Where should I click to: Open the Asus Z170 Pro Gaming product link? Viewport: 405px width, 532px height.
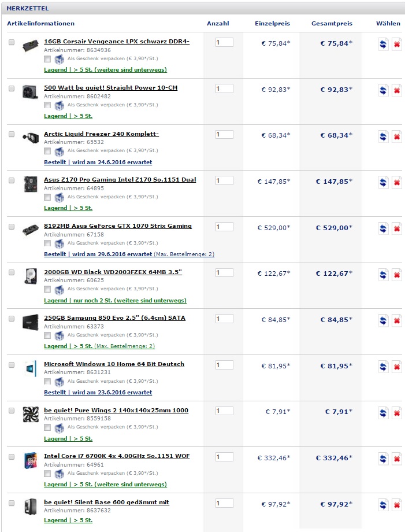click(120, 180)
